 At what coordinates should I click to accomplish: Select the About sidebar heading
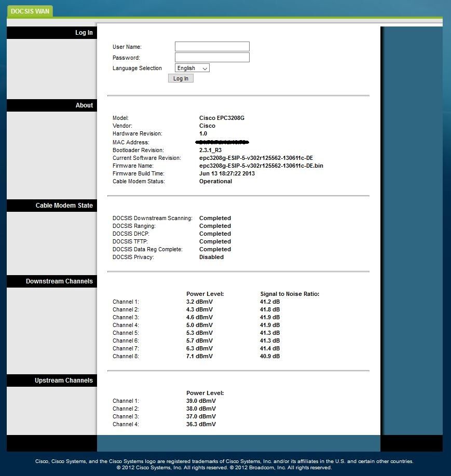[52, 105]
